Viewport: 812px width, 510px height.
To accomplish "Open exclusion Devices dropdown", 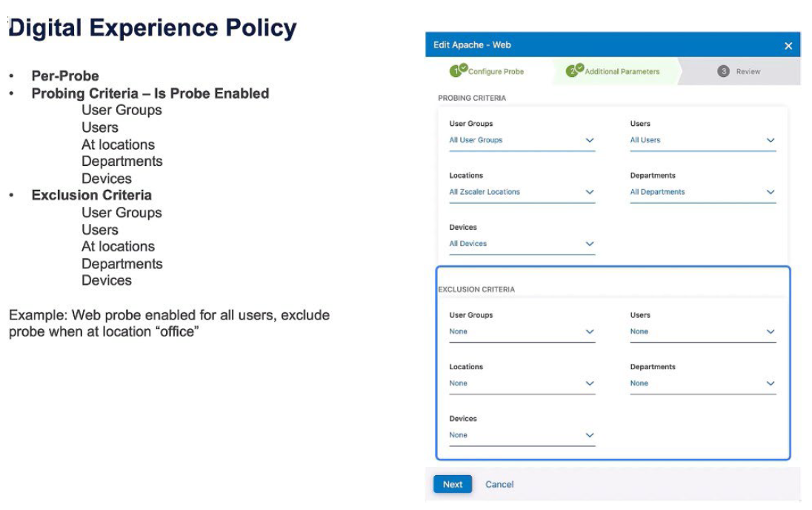I will 522,436.
